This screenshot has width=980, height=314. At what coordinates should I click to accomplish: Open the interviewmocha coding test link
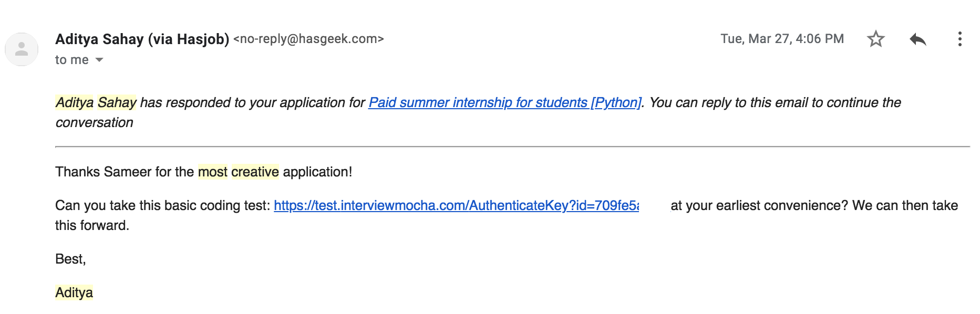tap(456, 205)
